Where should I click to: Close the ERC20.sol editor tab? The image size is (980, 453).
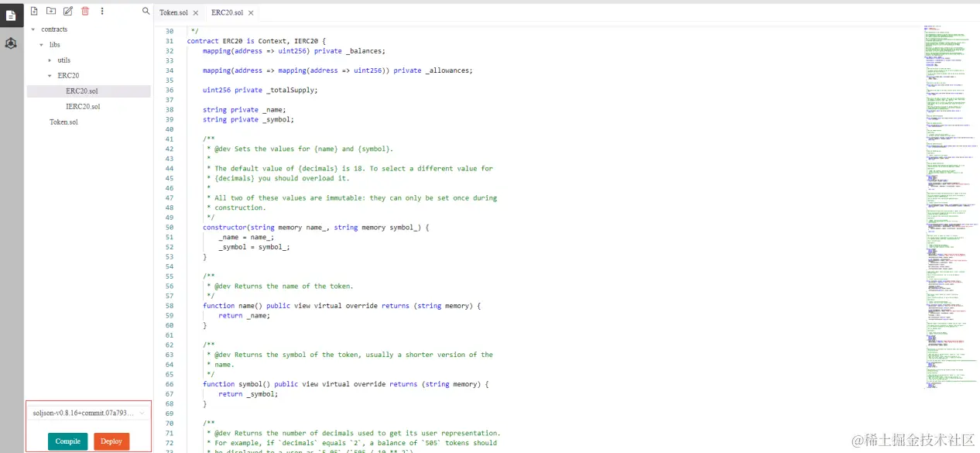click(x=251, y=13)
